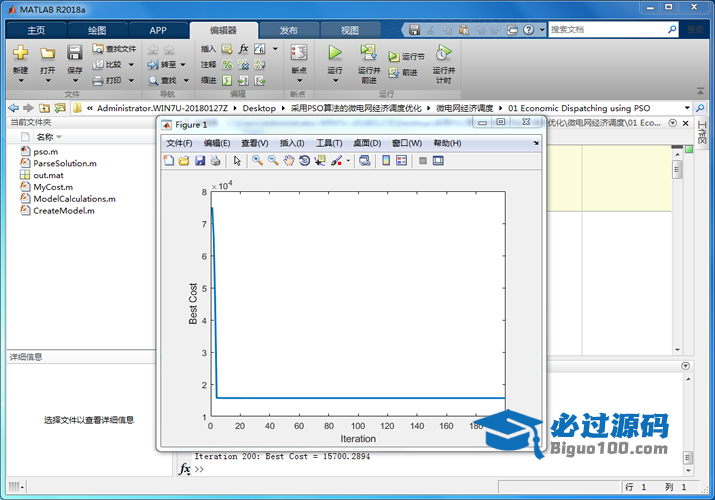Open the 工具(T) menu in Figure 1
Screen dimensions: 715x500
pyautogui.click(x=329, y=143)
